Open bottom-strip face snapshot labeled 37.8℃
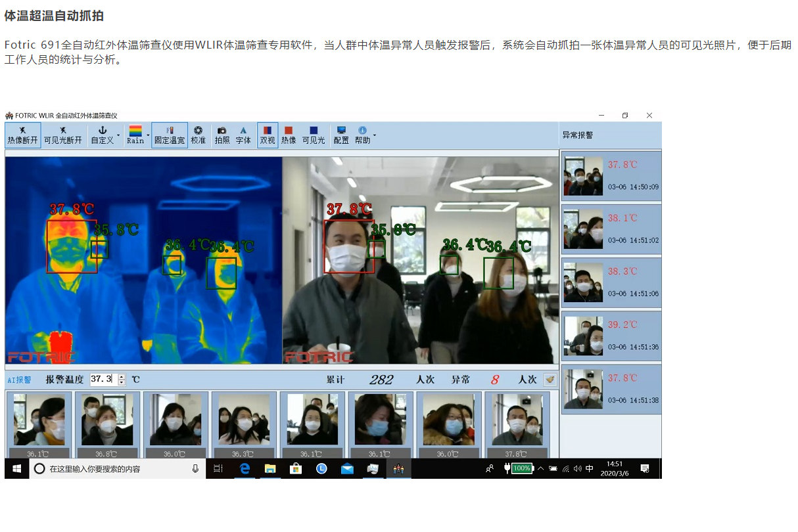Viewport: 798px width, 532px height. click(517, 424)
